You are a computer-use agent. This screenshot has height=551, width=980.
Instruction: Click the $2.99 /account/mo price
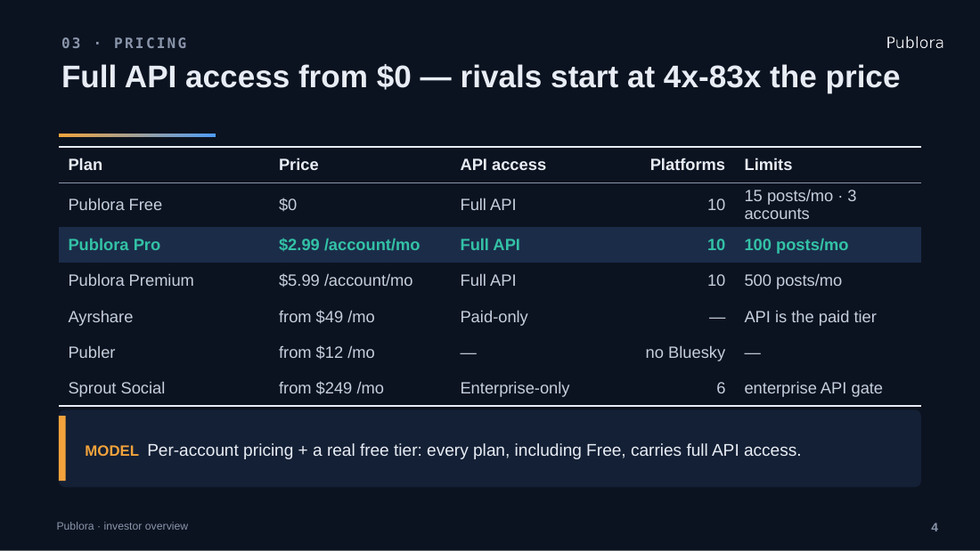[x=348, y=245]
